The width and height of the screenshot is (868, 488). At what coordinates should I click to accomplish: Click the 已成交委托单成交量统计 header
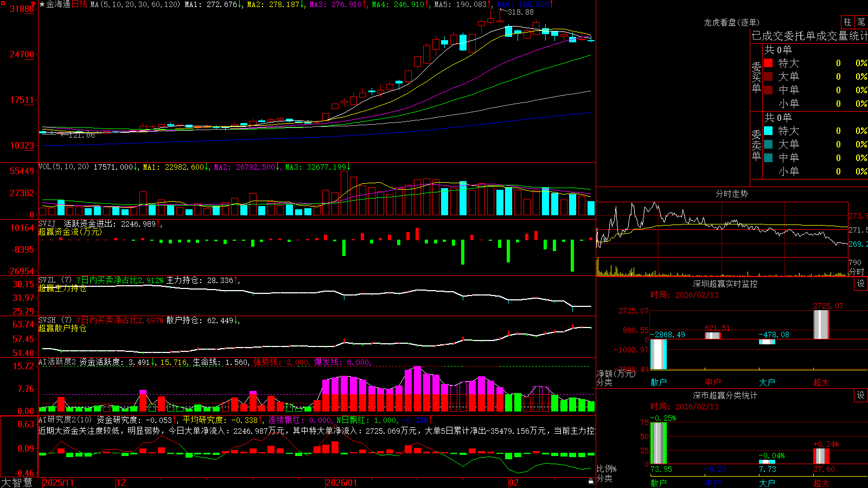click(x=810, y=36)
